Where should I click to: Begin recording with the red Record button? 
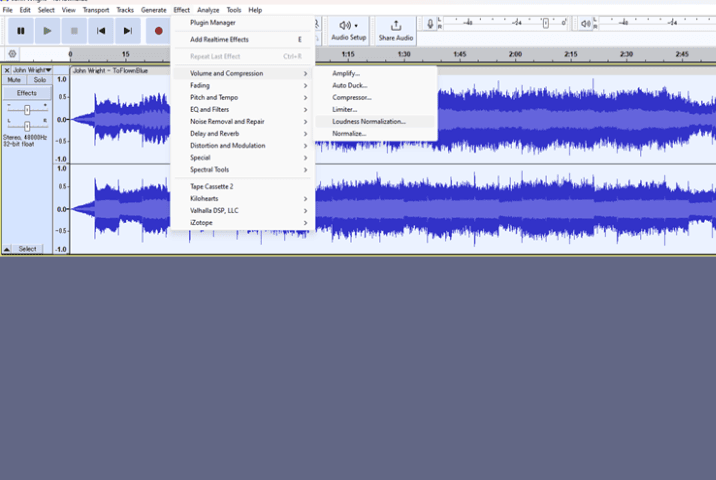tap(158, 31)
